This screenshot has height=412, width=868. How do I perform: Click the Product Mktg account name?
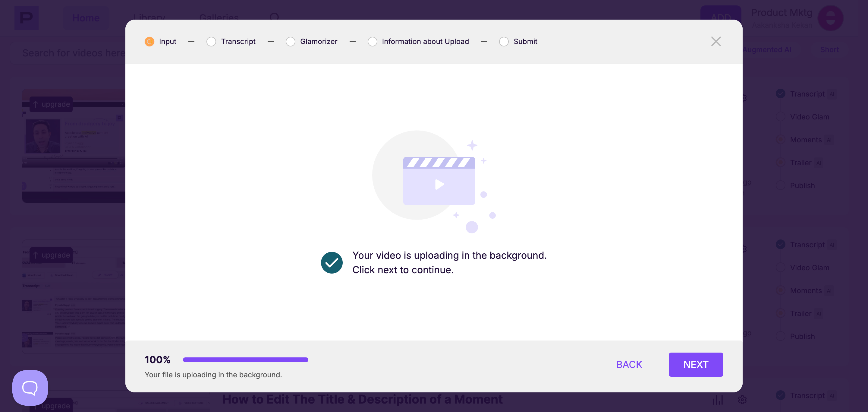782,12
